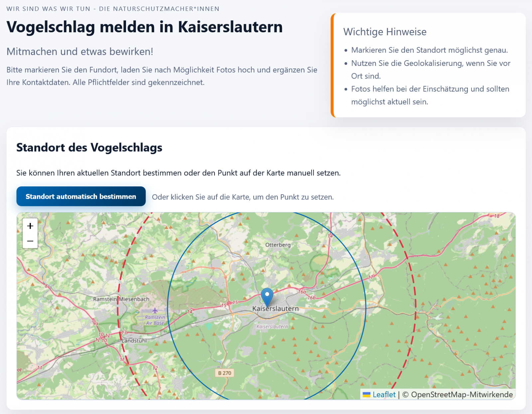Click the Ramstein-Miesenbach label on map
This screenshot has height=414, width=532.
pyautogui.click(x=121, y=299)
